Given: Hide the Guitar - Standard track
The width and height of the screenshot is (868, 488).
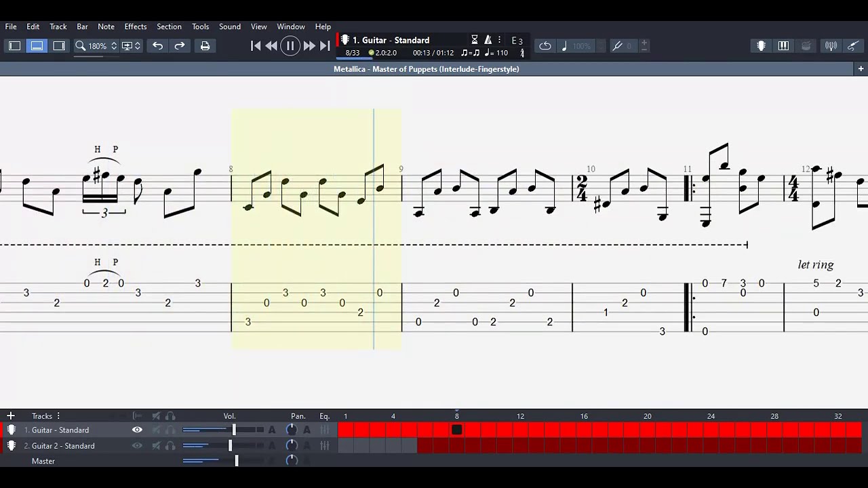Looking at the screenshot, I should 137,430.
